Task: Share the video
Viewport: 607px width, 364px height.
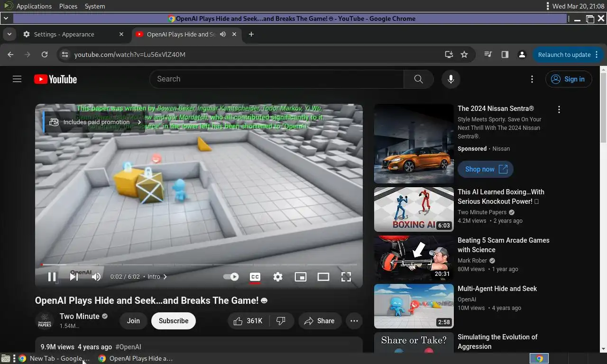Action: (320, 321)
